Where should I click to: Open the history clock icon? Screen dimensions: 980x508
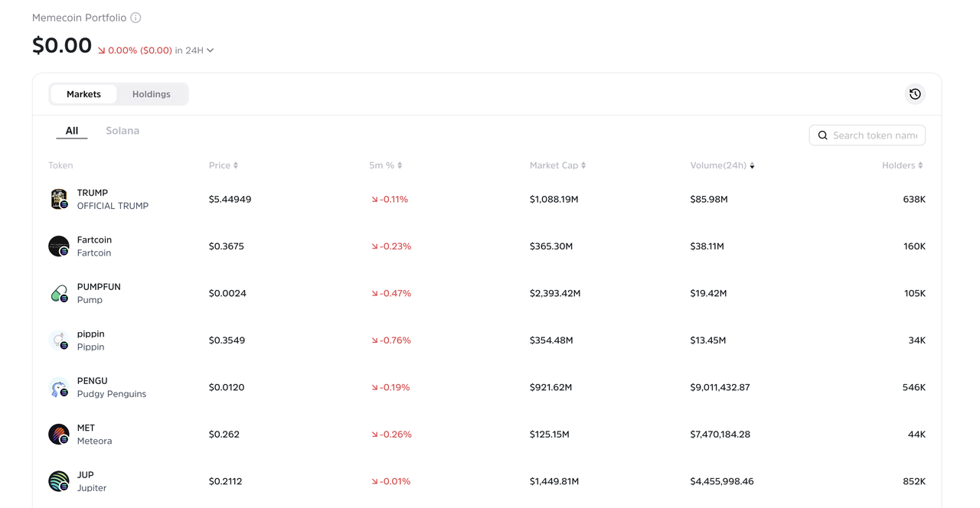point(915,94)
